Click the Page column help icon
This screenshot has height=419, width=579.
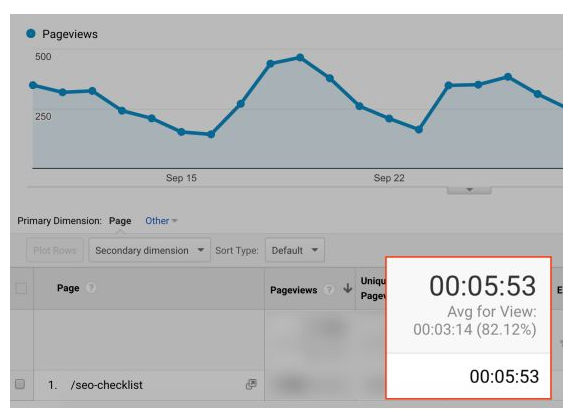tap(91, 288)
